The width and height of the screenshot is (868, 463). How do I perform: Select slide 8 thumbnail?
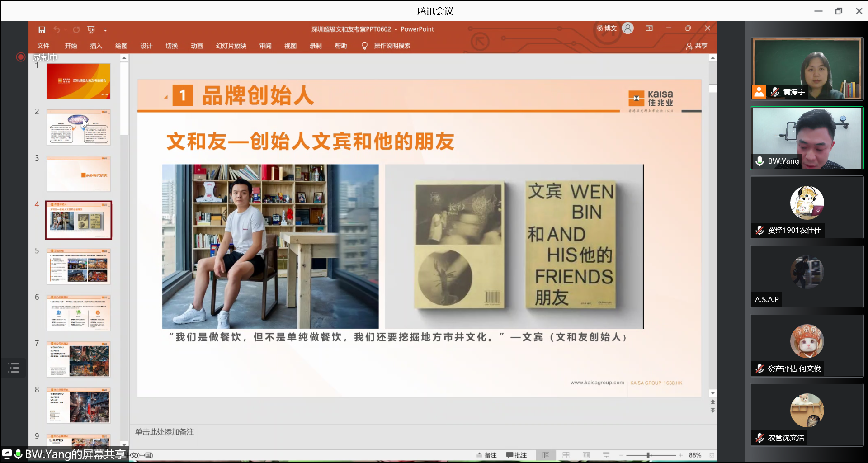(79, 406)
